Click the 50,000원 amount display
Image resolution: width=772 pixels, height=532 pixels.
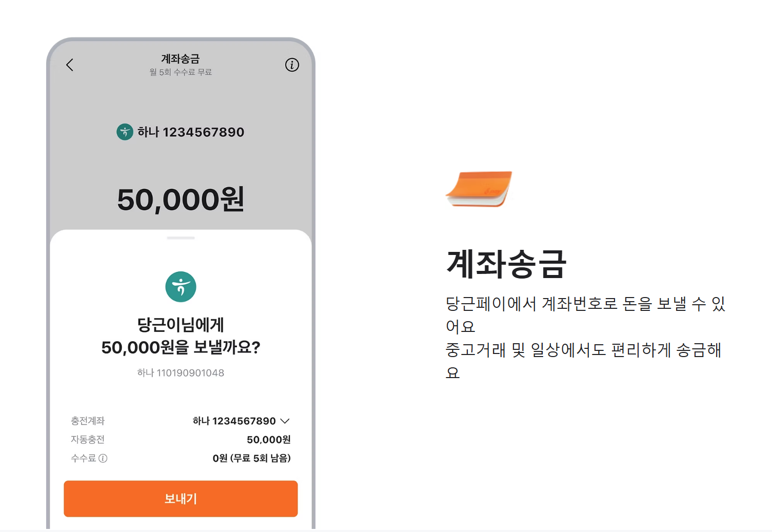point(181,200)
